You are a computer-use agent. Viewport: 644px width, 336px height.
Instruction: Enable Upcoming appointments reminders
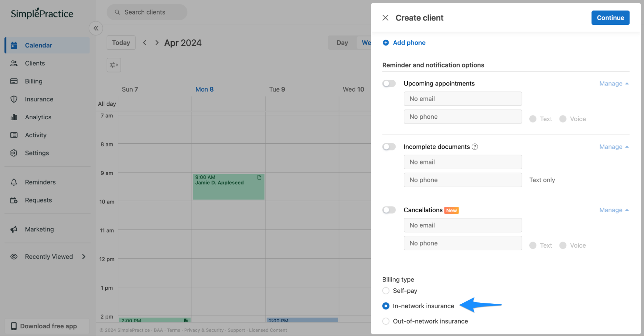pyautogui.click(x=389, y=83)
